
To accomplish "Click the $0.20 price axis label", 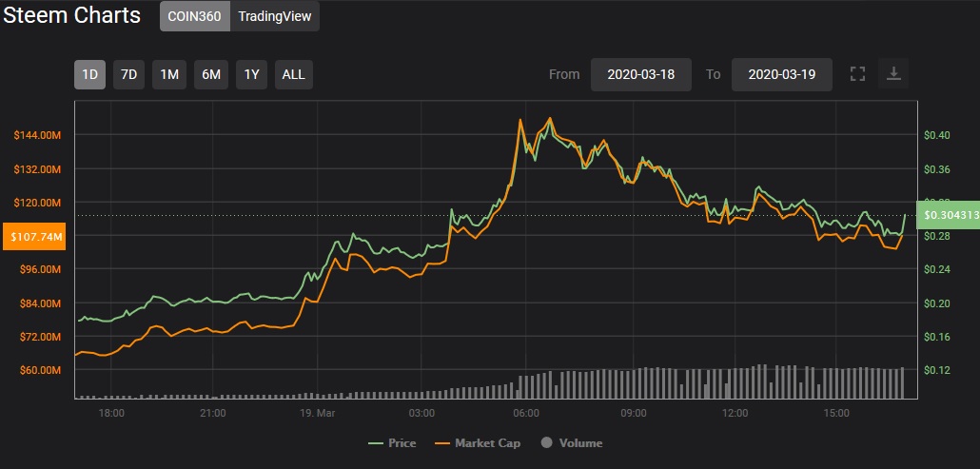I will pyautogui.click(x=936, y=303).
